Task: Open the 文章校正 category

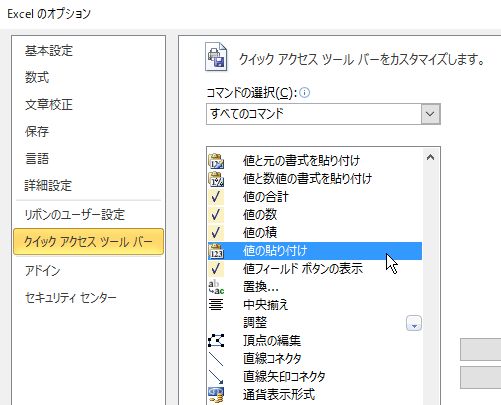Action: coord(49,105)
